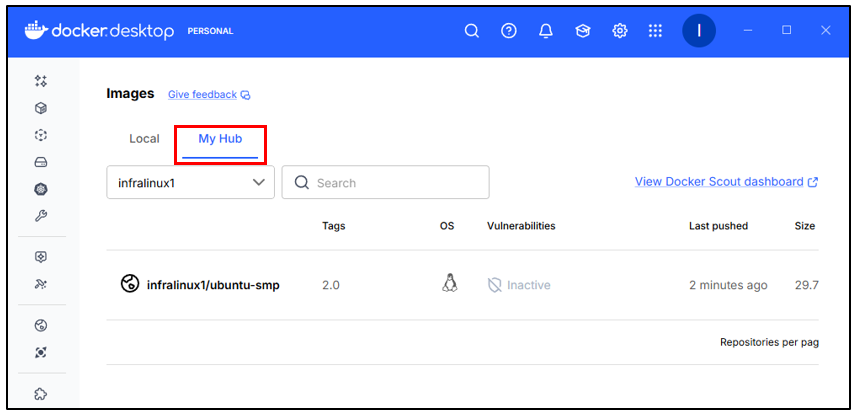Select the infralinux1/ubuntu-smp repository row
Viewport: 855px width, 414px height.
tap(212, 285)
